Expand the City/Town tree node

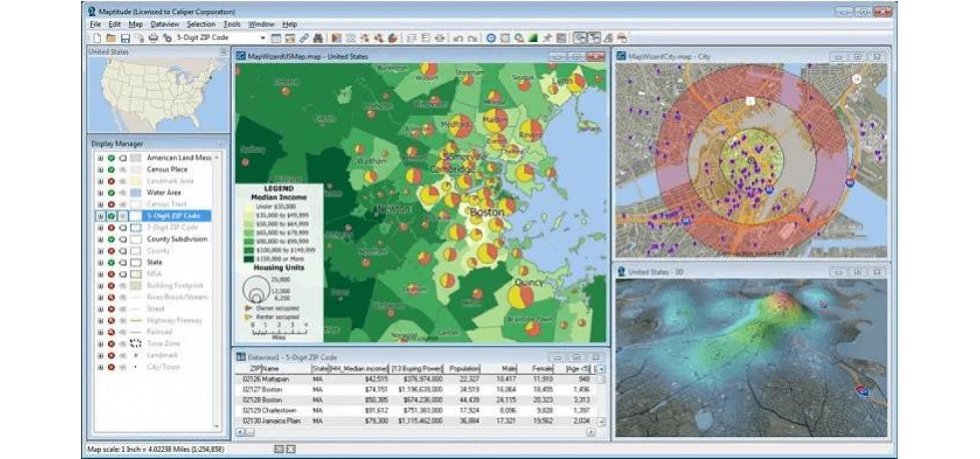(x=100, y=366)
